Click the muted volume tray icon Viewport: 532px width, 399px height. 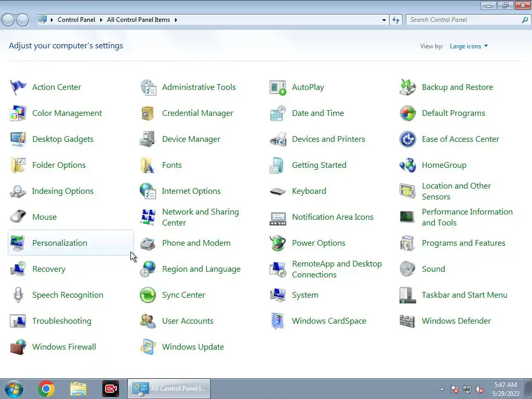(x=480, y=390)
